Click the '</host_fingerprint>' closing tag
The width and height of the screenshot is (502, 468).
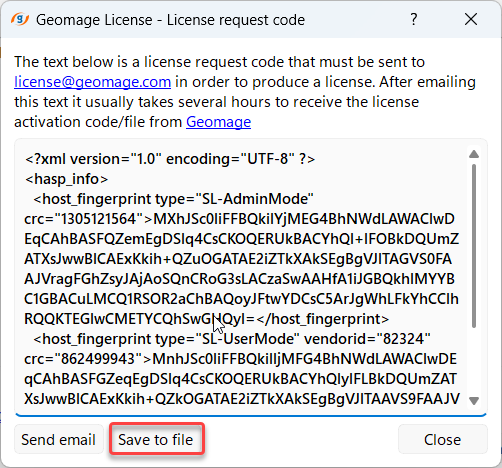pyautogui.click(x=323, y=319)
